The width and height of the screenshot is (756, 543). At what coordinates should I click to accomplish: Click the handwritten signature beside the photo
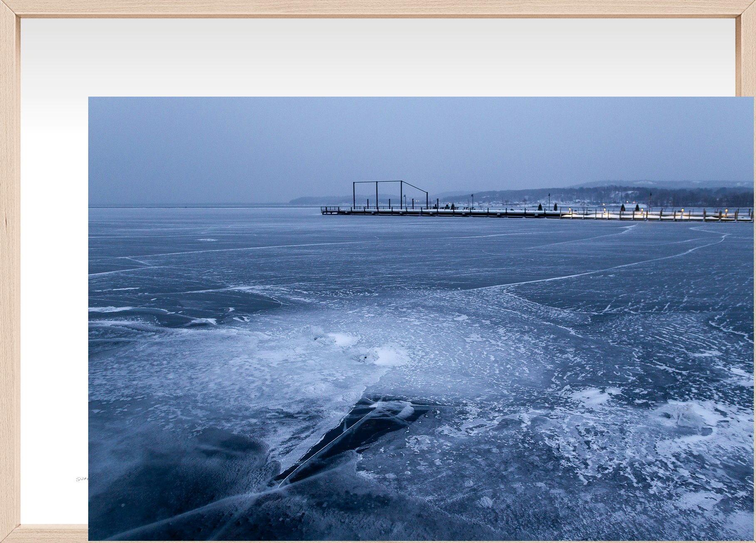(82, 479)
